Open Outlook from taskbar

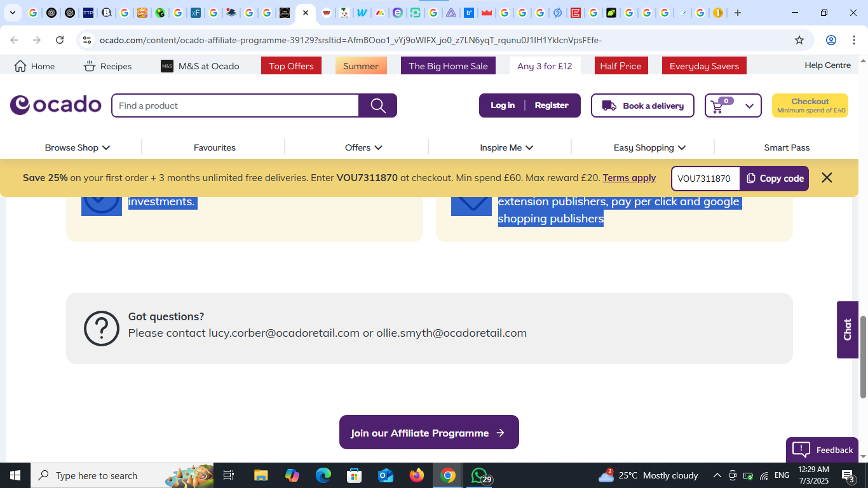[386, 475]
